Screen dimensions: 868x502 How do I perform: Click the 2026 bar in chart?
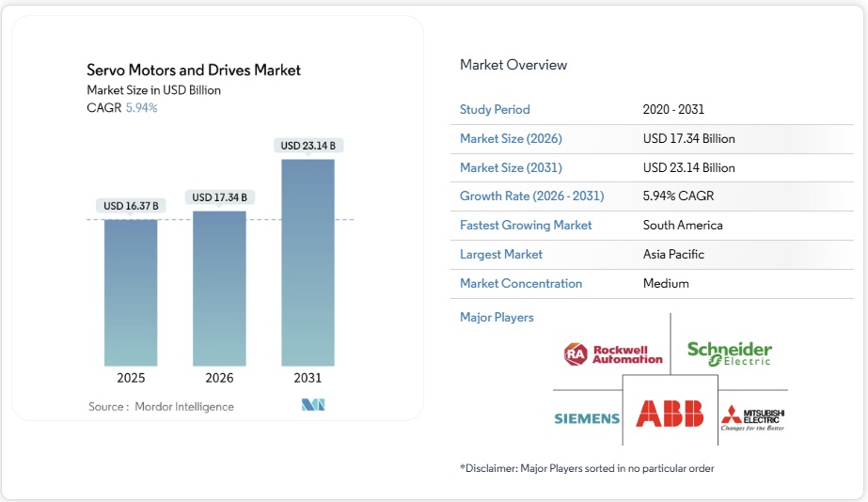point(219,288)
